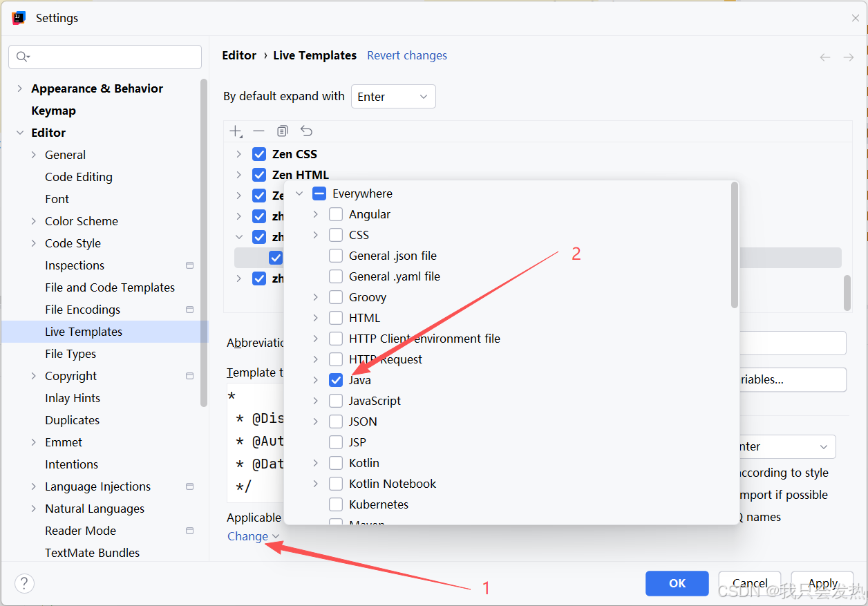Viewport: 868px width, 606px height.
Task: Expand the Angular context node
Action: (316, 214)
